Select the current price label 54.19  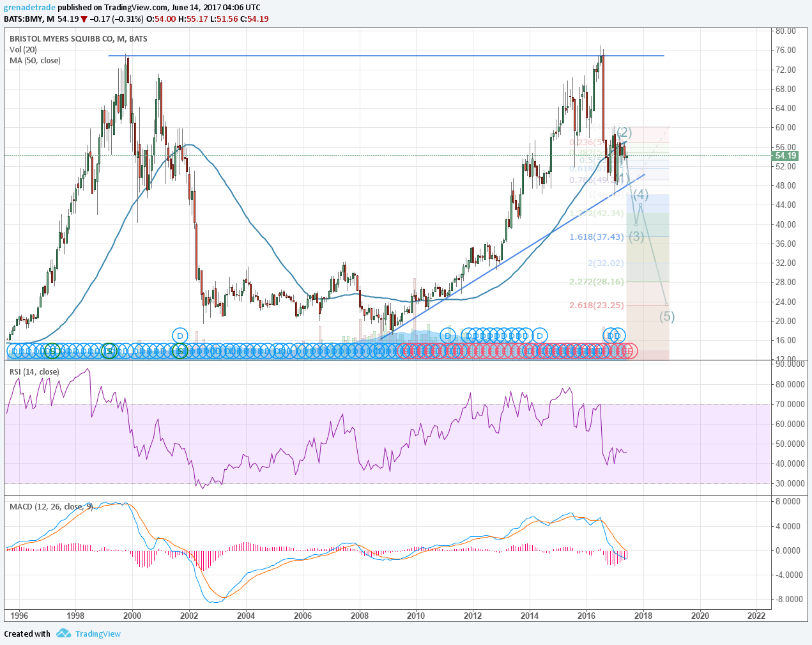coord(785,156)
